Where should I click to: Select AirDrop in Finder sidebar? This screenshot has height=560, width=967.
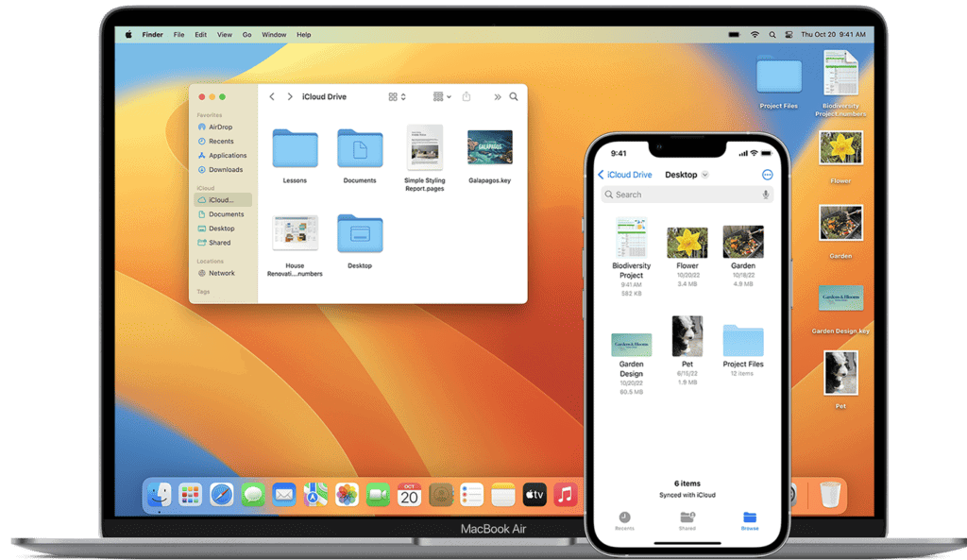[x=220, y=127]
